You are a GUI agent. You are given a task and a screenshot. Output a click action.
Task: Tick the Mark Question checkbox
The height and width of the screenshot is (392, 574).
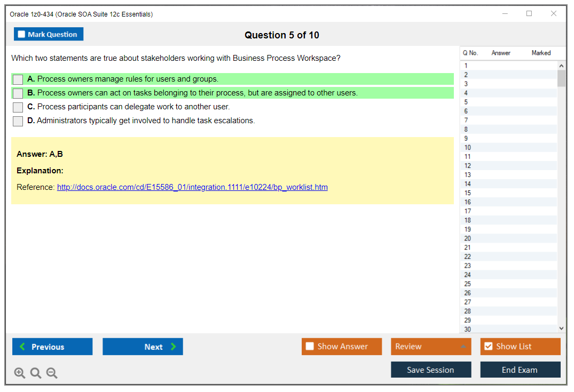pyautogui.click(x=22, y=35)
